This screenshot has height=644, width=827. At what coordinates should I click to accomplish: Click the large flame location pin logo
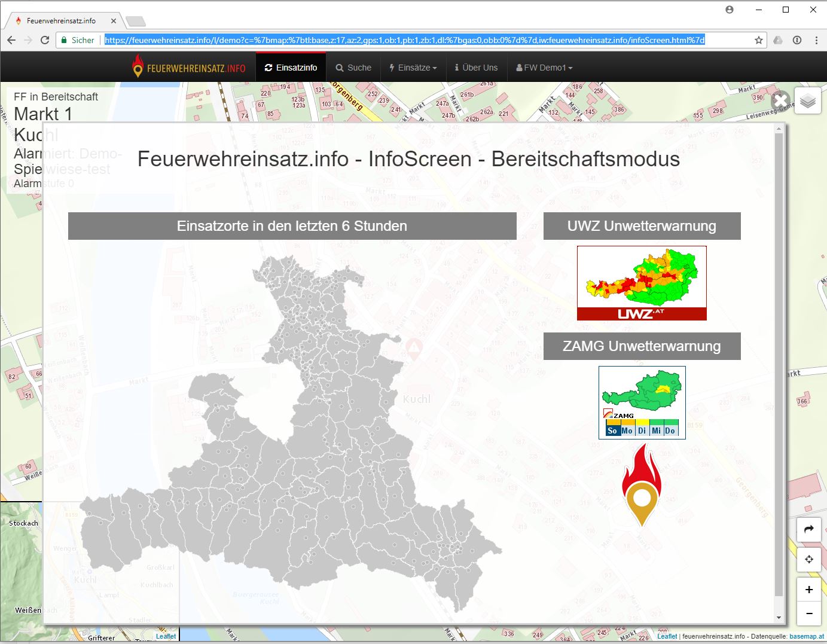(x=642, y=485)
